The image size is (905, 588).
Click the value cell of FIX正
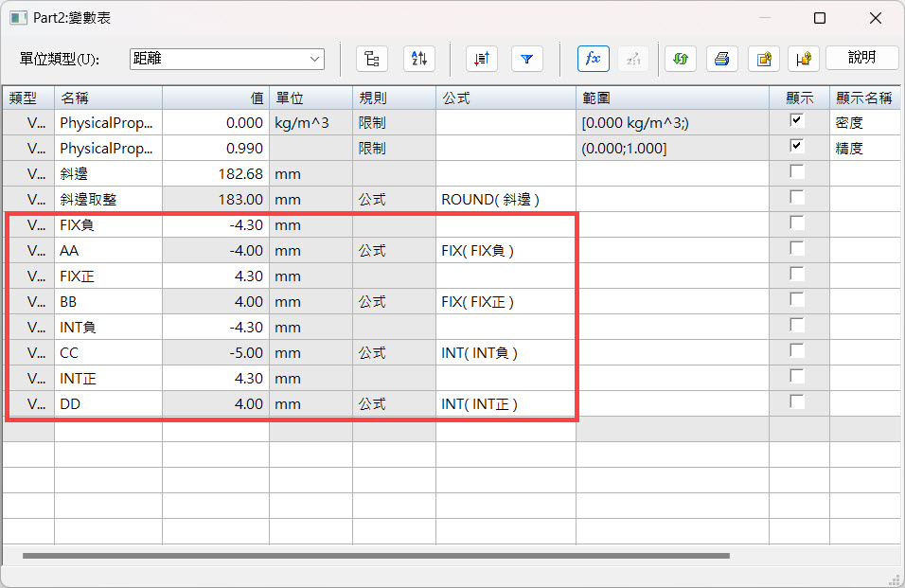pos(215,276)
